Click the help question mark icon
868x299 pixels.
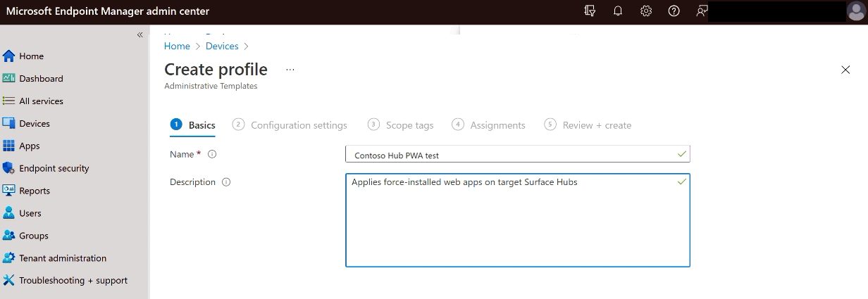(x=674, y=11)
